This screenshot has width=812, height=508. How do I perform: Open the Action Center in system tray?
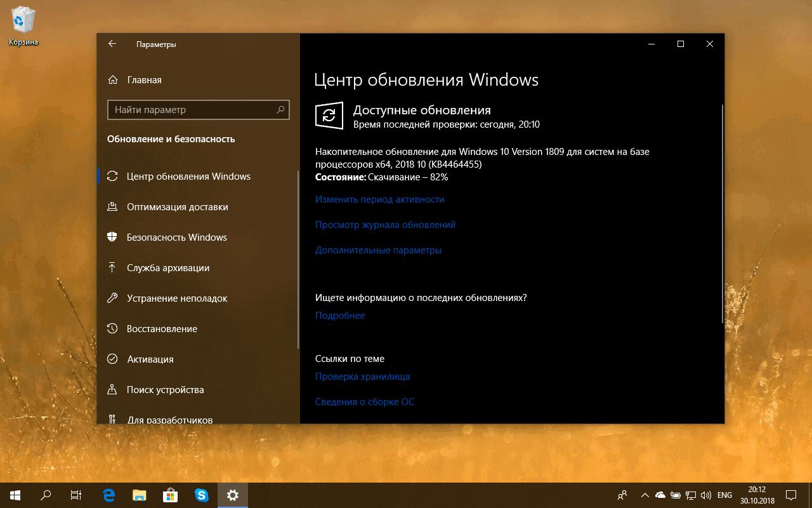pyautogui.click(x=791, y=495)
